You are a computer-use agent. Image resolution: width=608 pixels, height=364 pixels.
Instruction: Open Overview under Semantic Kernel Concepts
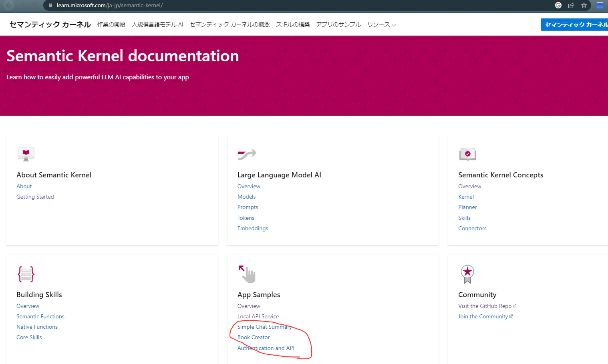pyautogui.click(x=470, y=186)
